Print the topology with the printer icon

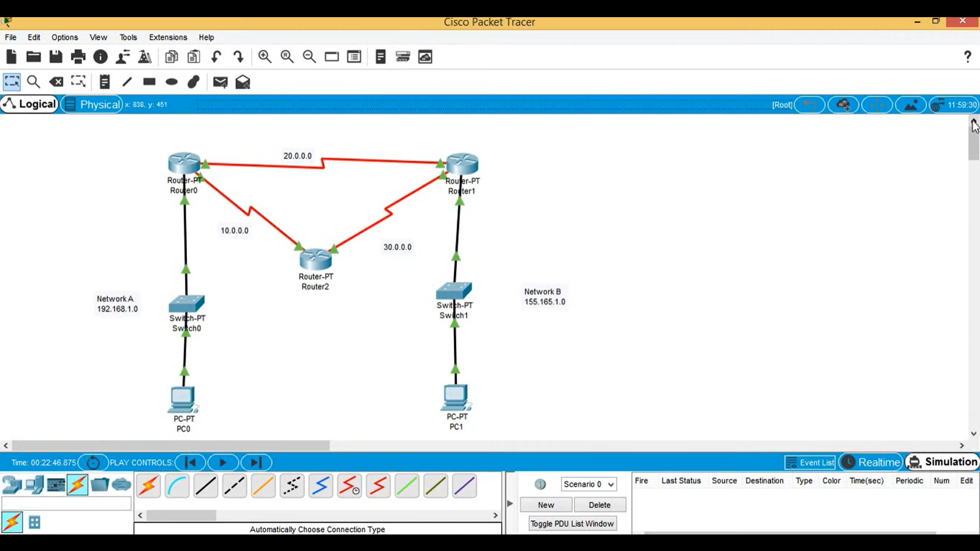[x=78, y=57]
